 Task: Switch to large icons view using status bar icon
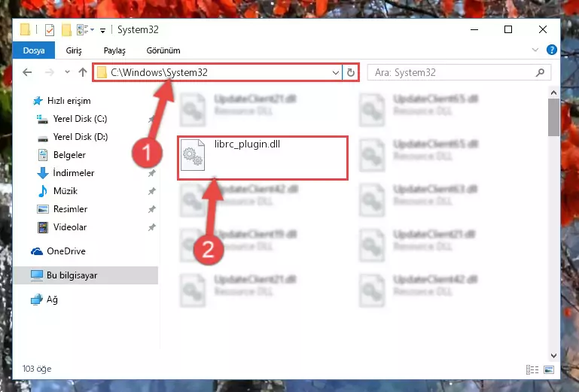[x=549, y=369]
